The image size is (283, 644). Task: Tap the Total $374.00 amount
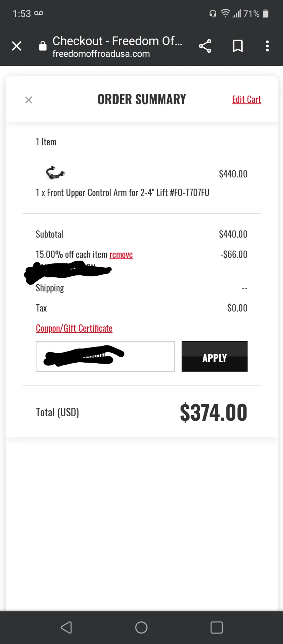tap(214, 412)
